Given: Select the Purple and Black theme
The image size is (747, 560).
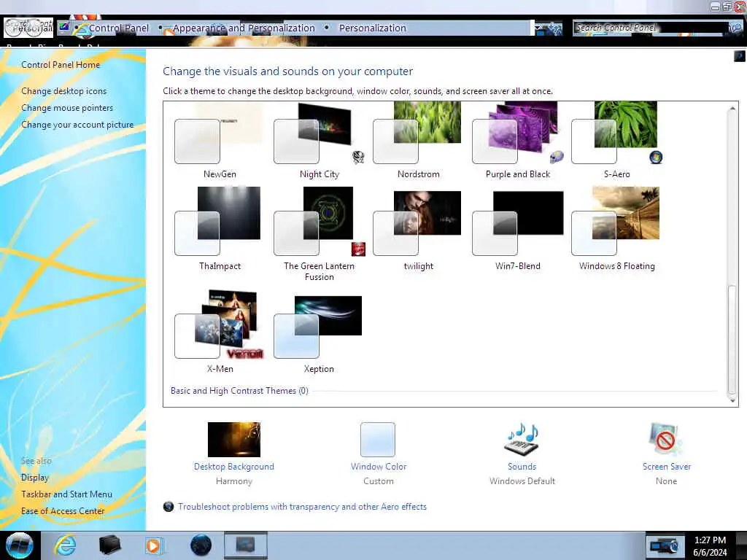Looking at the screenshot, I should pos(518,141).
